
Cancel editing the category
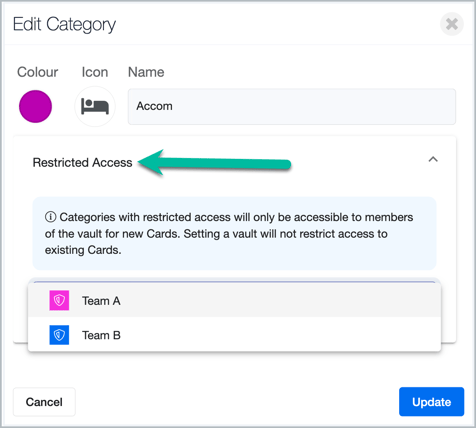click(x=44, y=402)
